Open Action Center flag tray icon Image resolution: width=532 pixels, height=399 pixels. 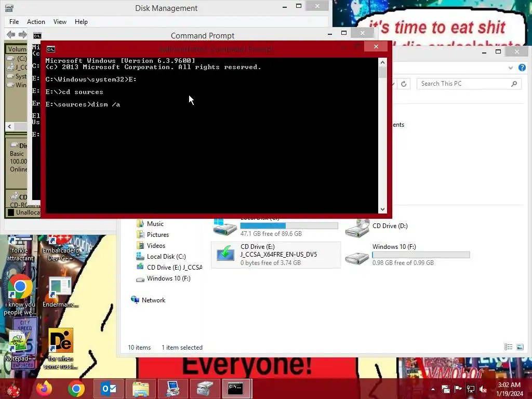click(x=458, y=389)
